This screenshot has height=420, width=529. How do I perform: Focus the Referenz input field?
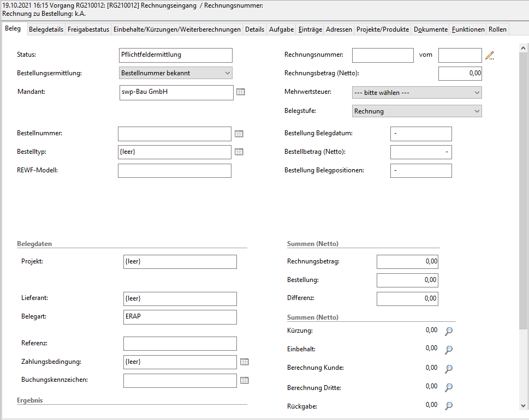click(180, 344)
